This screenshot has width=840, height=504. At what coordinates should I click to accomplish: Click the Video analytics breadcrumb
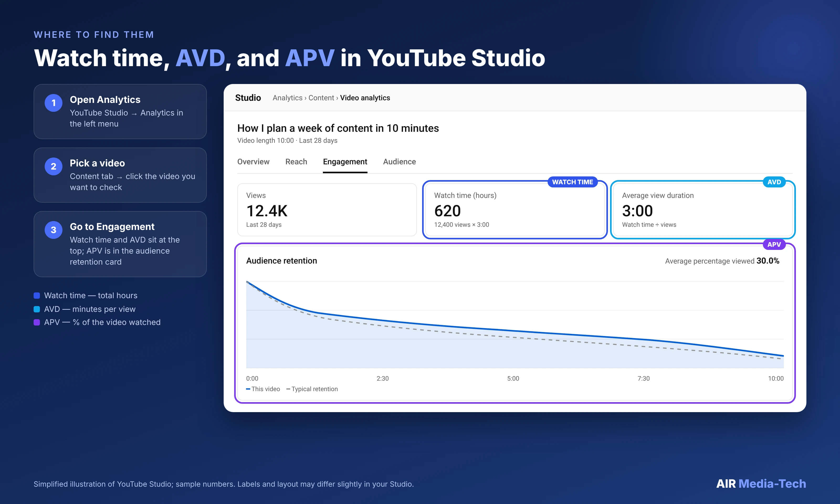(x=365, y=98)
